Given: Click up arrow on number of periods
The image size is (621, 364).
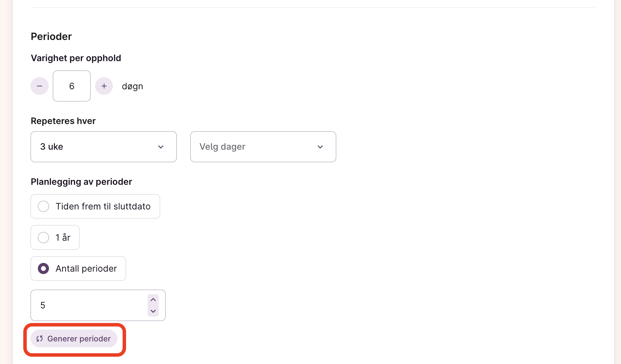Looking at the screenshot, I should coord(153,299).
